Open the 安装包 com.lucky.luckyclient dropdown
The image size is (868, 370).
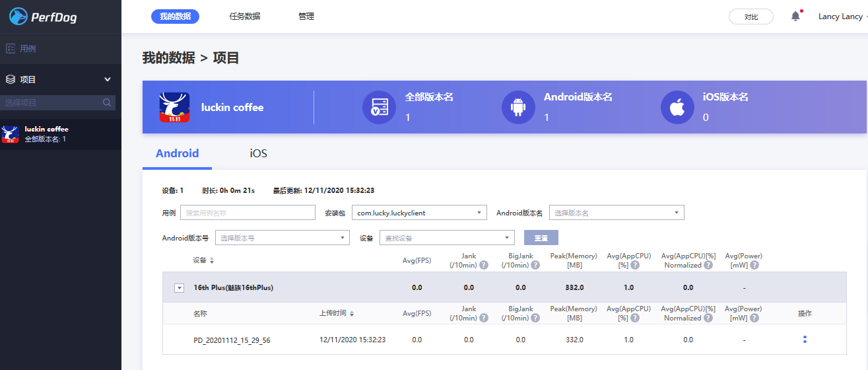(419, 213)
